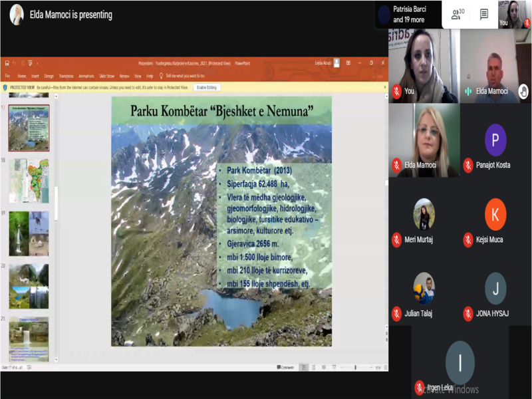Click muted mic icon beside Panajot Kosta

point(468,165)
